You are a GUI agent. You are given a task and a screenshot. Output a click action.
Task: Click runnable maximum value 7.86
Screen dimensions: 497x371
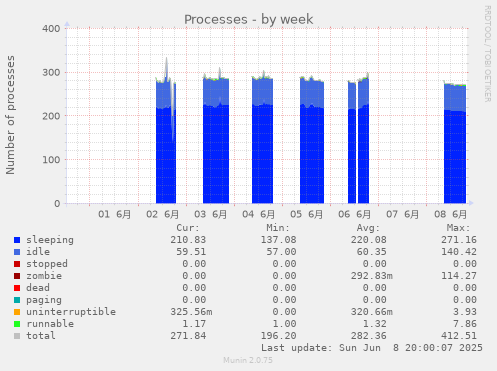tap(465, 324)
